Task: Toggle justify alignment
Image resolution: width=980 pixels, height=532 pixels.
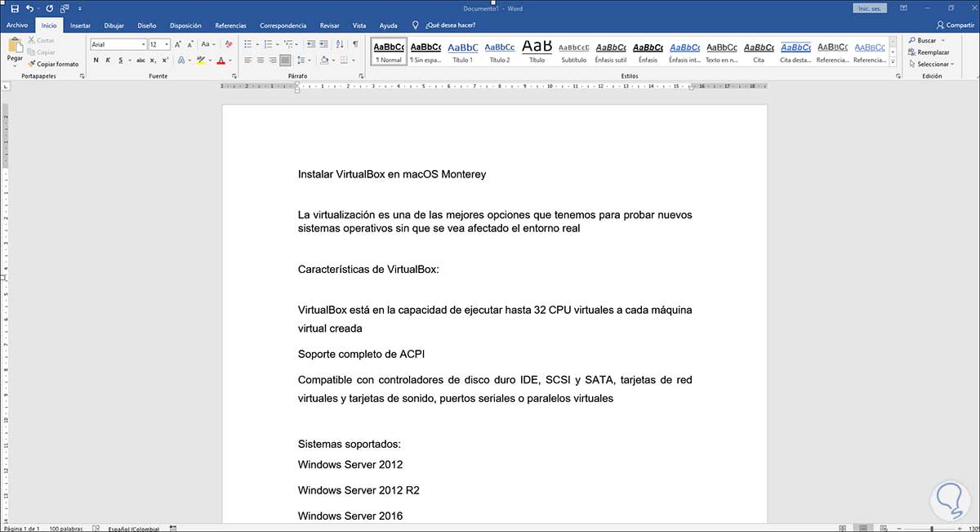Action: (x=285, y=60)
